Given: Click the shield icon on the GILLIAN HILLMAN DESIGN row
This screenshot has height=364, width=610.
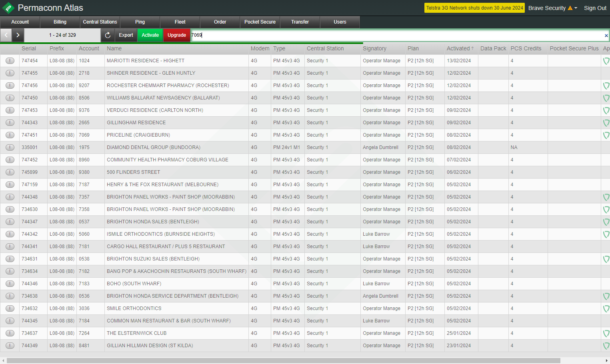Looking at the screenshot, I should 606,346.
